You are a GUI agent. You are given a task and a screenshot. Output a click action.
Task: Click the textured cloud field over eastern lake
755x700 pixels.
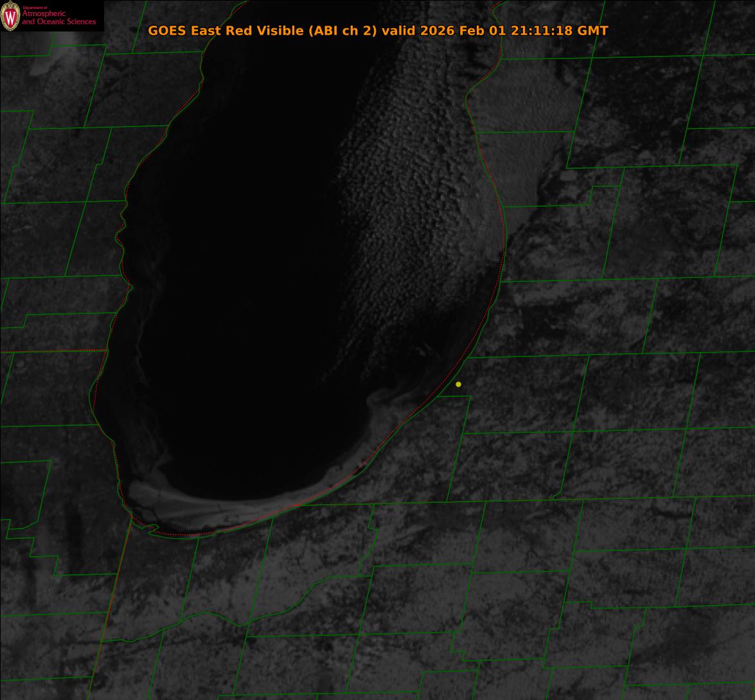pos(411,193)
